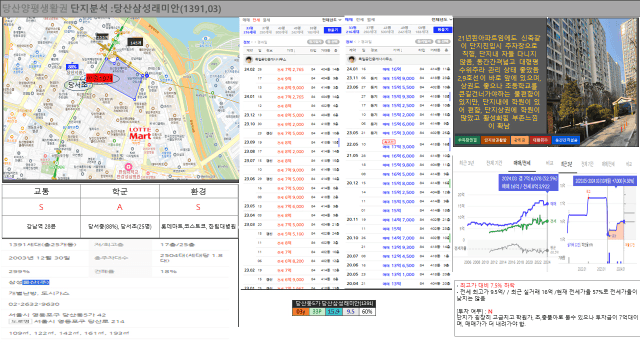Click the 2003년 12월 30일 completion date
Viewport: 640px width, 360px height.
click(39, 258)
